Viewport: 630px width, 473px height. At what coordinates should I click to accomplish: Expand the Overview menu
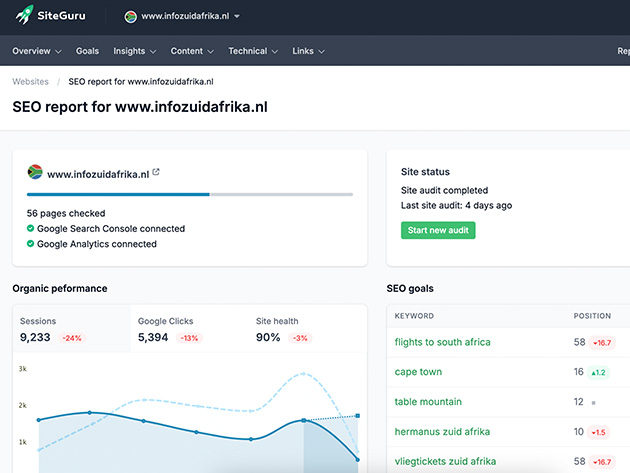pos(36,51)
